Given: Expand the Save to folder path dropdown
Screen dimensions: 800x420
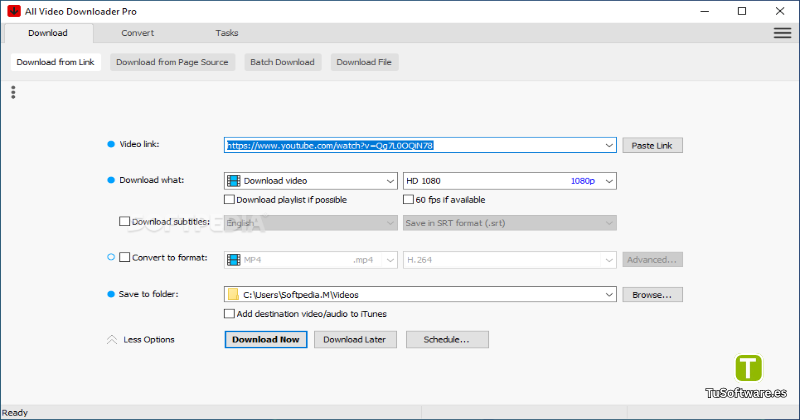Looking at the screenshot, I should pos(609,294).
